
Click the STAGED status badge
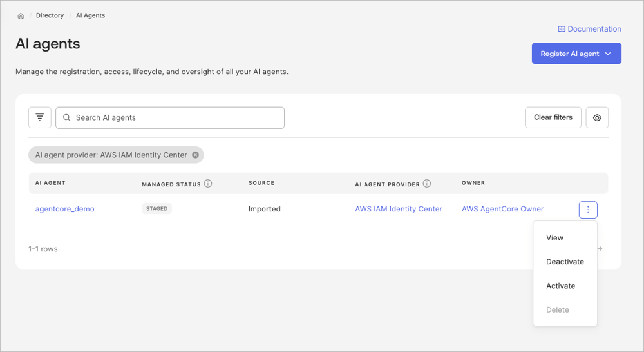point(157,208)
